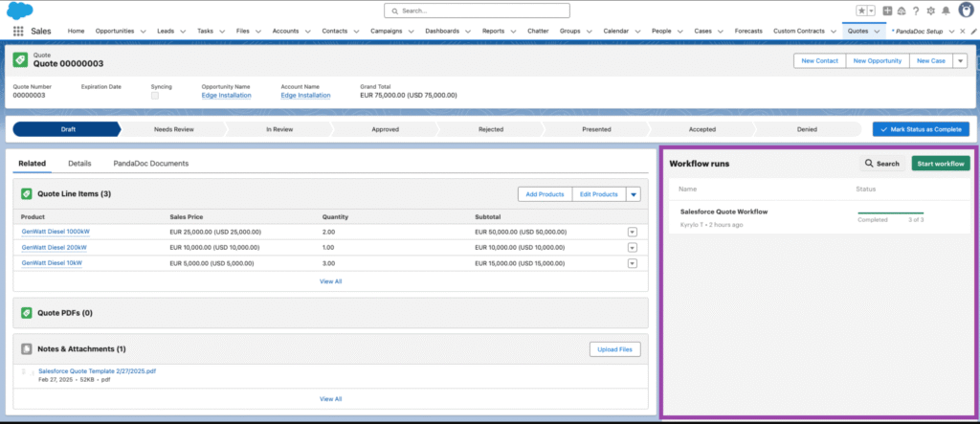Click the Salesforce Quote Template PDF file icon
This screenshot has width=980, height=424.
(28, 374)
